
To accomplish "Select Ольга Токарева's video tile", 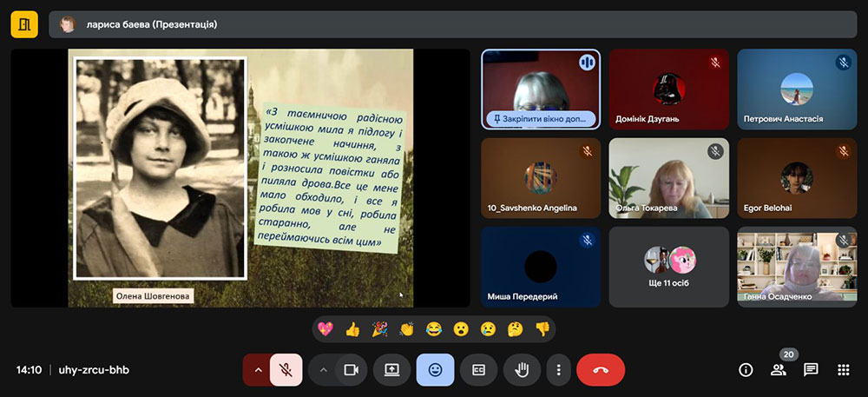I will pyautogui.click(x=668, y=178).
